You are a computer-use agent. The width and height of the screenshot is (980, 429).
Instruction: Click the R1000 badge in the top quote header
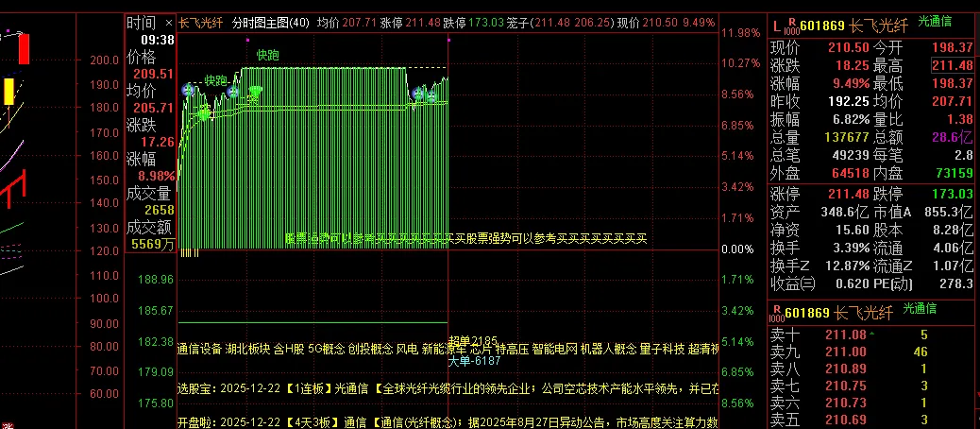pos(790,26)
